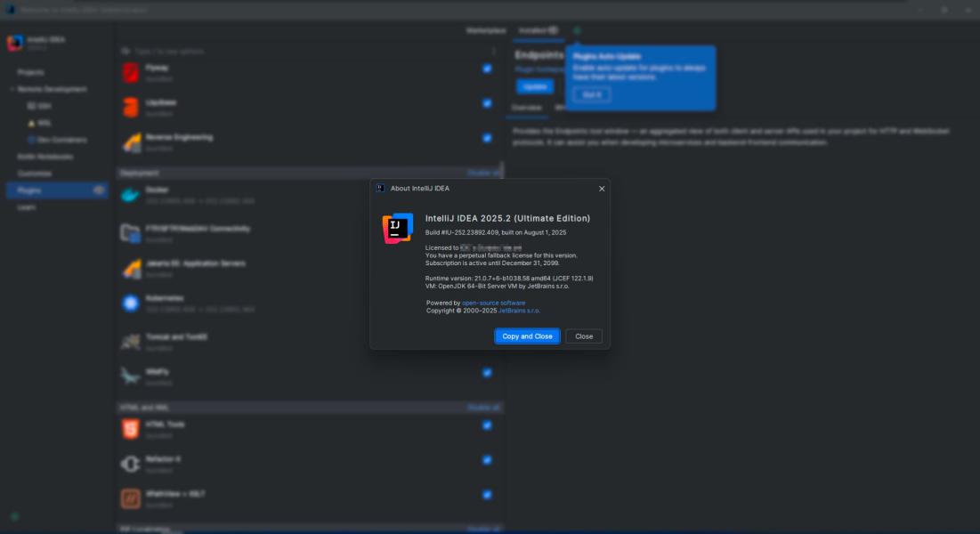Toggle the HTML Tools plugin checkbox
Screen dimensions: 980x534
point(487,425)
